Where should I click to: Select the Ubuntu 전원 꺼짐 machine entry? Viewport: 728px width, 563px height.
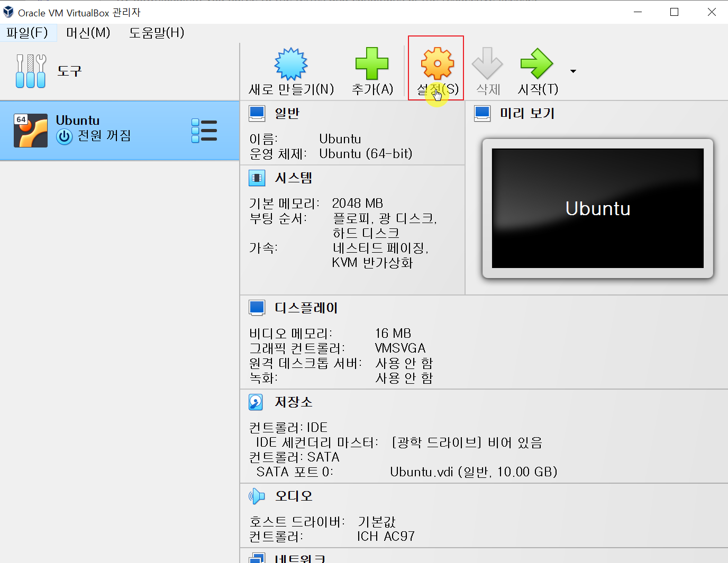pyautogui.click(x=106, y=130)
